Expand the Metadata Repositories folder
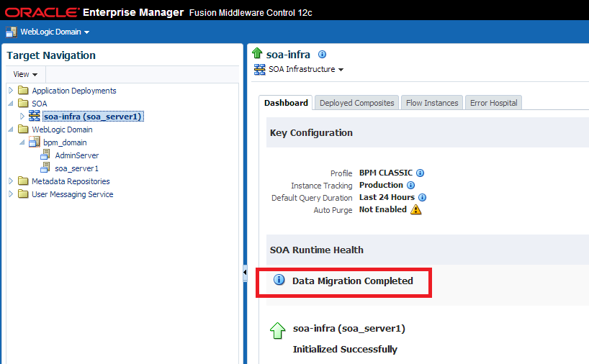The image size is (589, 364). 11,181
